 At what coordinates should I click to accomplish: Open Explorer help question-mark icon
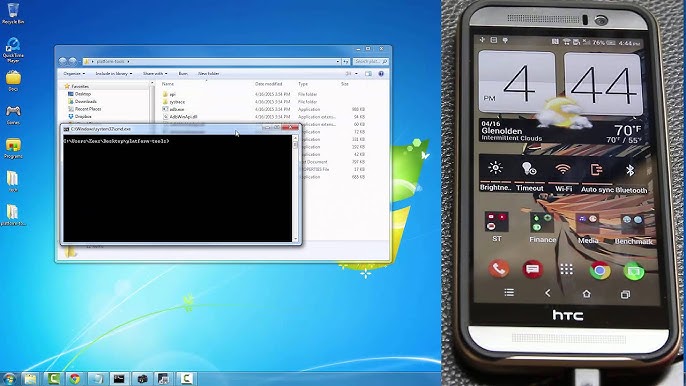(381, 74)
